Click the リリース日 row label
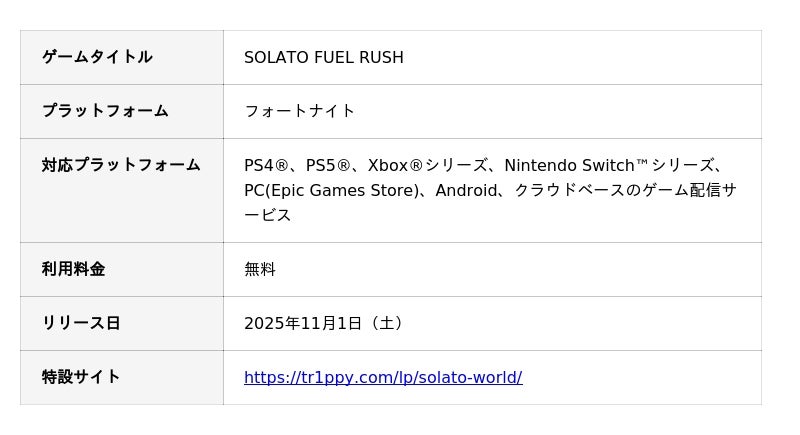800x435 pixels. coord(81,323)
